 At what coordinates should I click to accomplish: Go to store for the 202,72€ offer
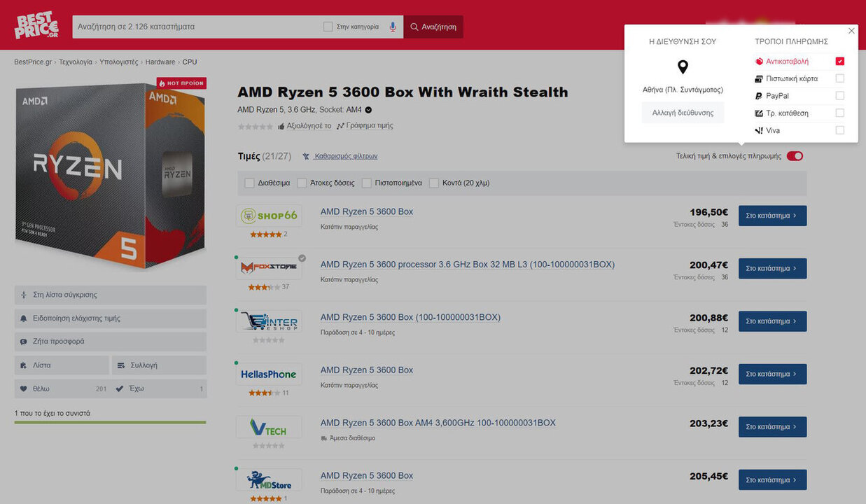coord(772,374)
